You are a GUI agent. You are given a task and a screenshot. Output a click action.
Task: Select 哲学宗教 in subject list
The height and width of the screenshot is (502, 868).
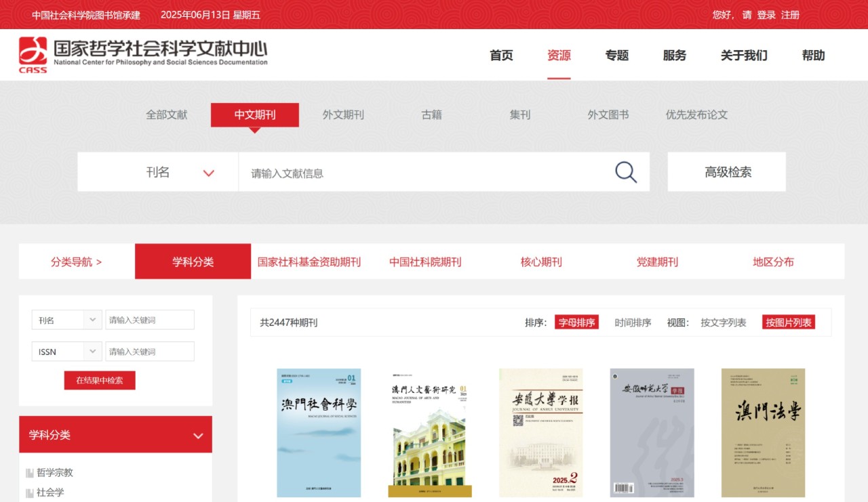click(55, 473)
